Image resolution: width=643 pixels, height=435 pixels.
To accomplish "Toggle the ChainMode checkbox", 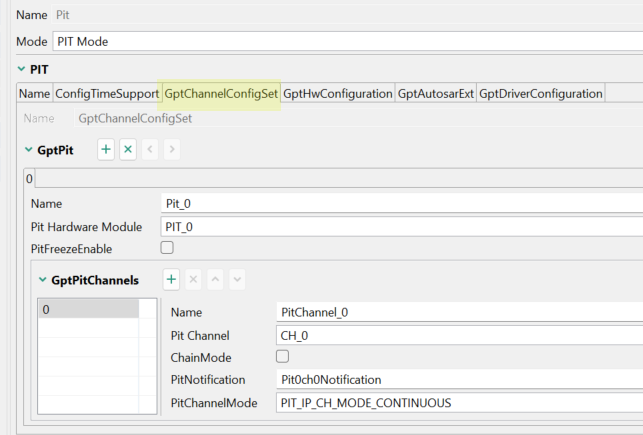I will tap(282, 356).
